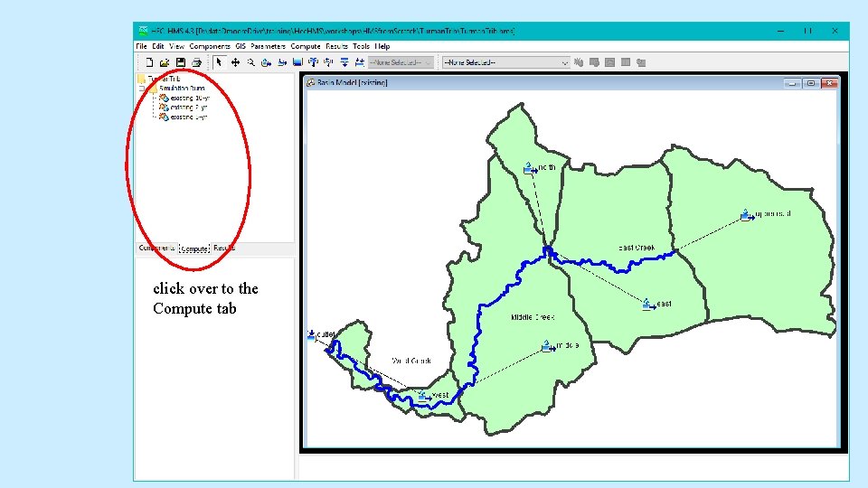Open the Edit menu
Image resolution: width=868 pixels, height=488 pixels.
point(158,46)
